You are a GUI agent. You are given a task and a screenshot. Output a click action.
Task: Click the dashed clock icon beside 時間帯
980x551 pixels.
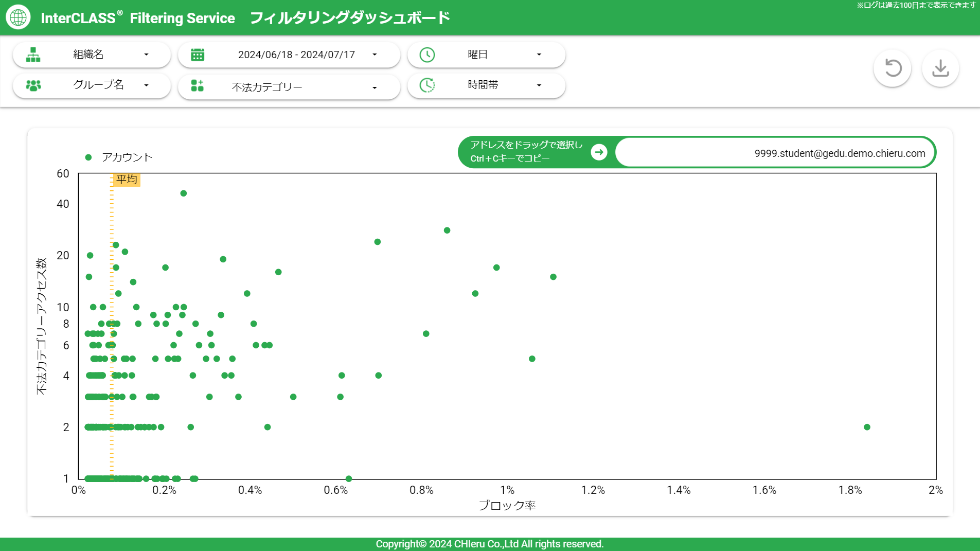pyautogui.click(x=427, y=85)
